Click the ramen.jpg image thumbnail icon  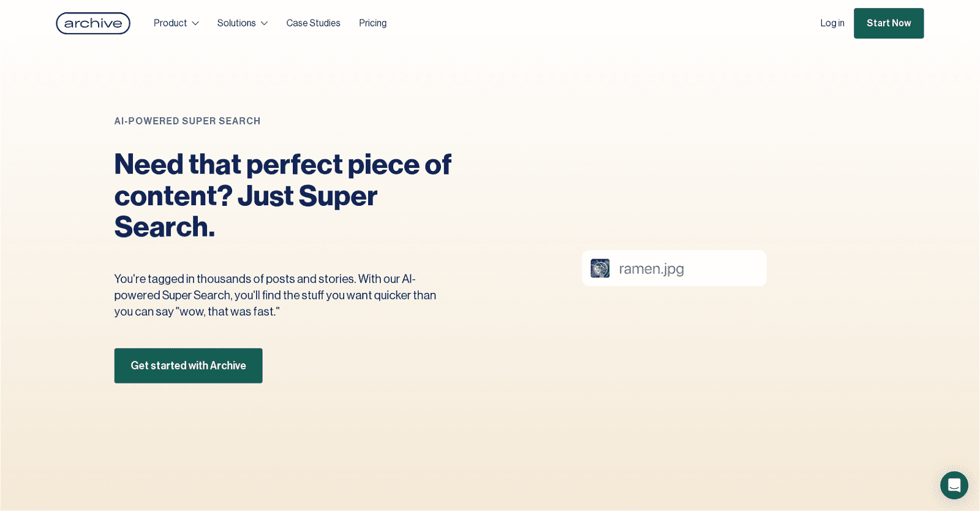[x=600, y=268]
